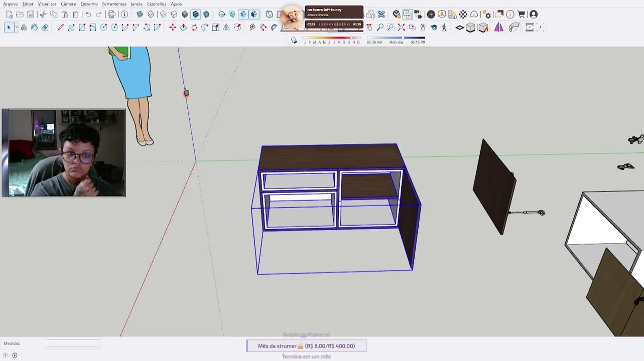Select the Polygon drawing tool
Image resolution: width=644 pixels, height=361 pixels.
pos(114,28)
